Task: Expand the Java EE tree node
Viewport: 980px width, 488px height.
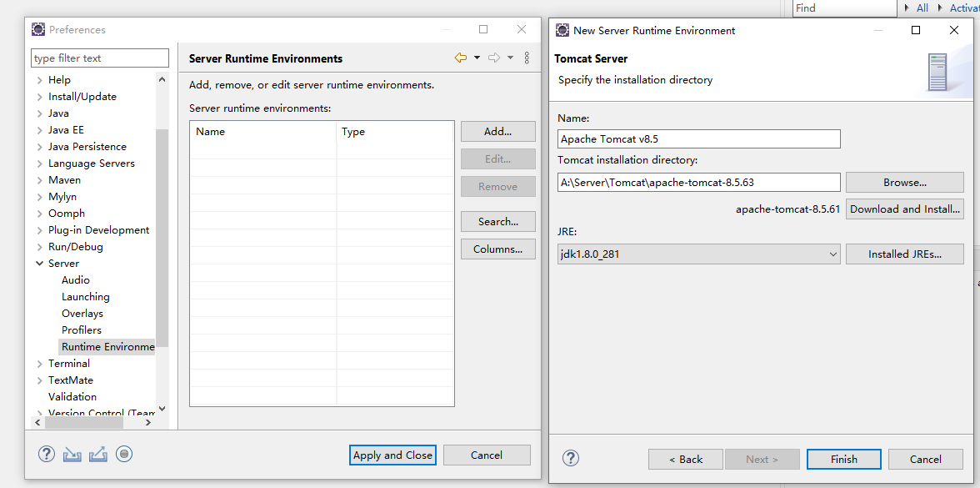Action: (x=40, y=130)
